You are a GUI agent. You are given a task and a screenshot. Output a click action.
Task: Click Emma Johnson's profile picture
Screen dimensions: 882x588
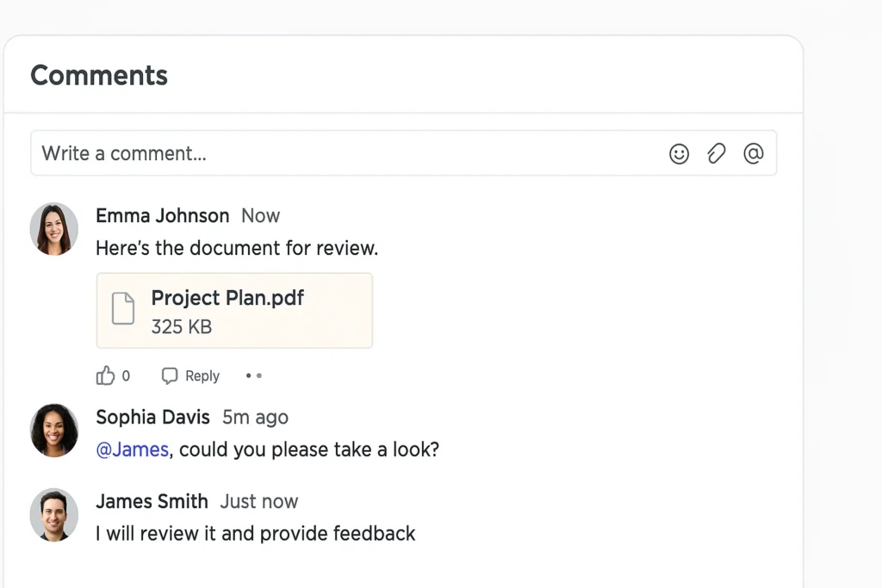pos(54,229)
